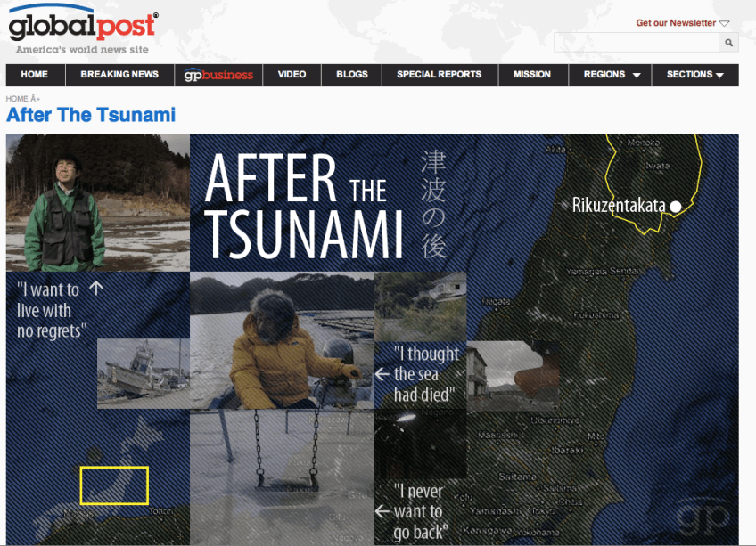Click the left arrow beside 'never want to go back'
This screenshot has height=546, width=756.
tap(382, 511)
